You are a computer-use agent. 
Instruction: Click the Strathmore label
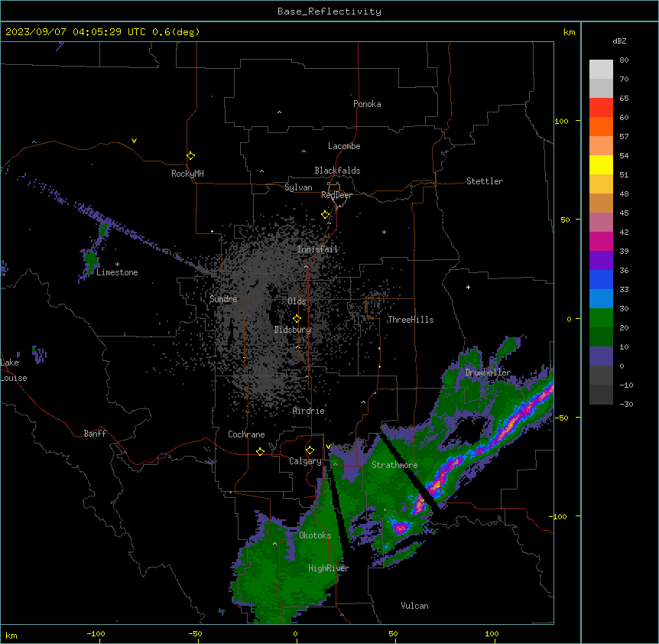coord(394,465)
